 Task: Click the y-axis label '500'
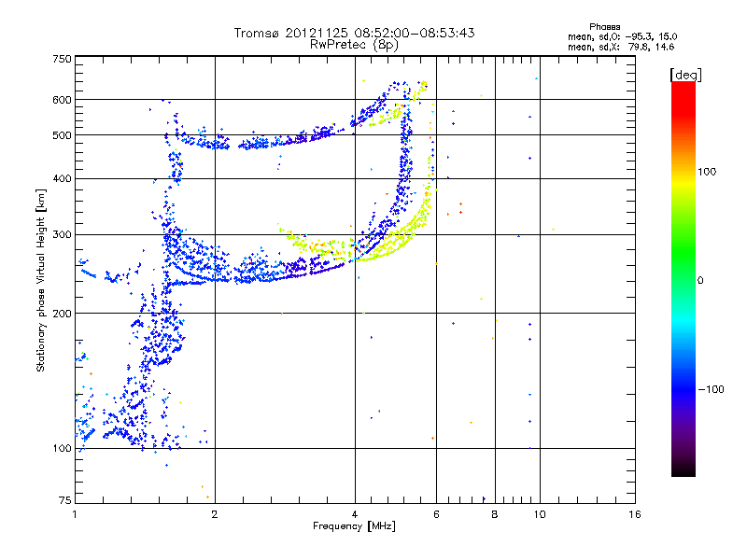point(62,135)
